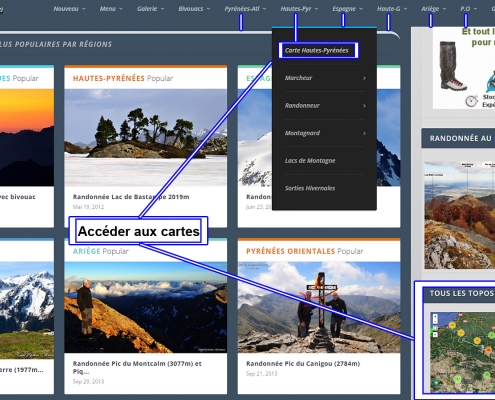Click Lac de Bastan snowy lake photo

pos(146,137)
